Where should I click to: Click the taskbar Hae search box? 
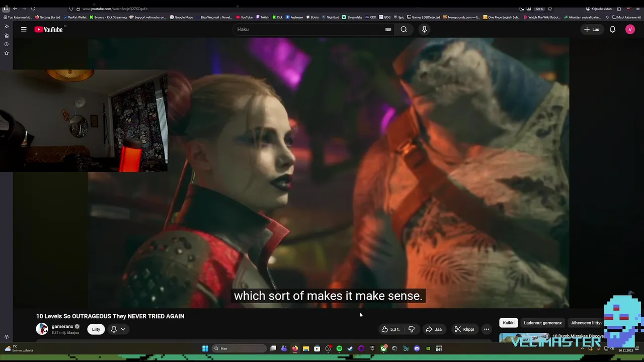pos(239,348)
